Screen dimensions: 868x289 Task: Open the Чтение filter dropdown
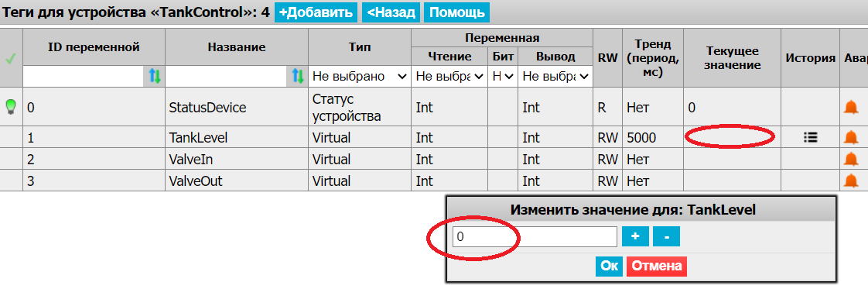(449, 77)
